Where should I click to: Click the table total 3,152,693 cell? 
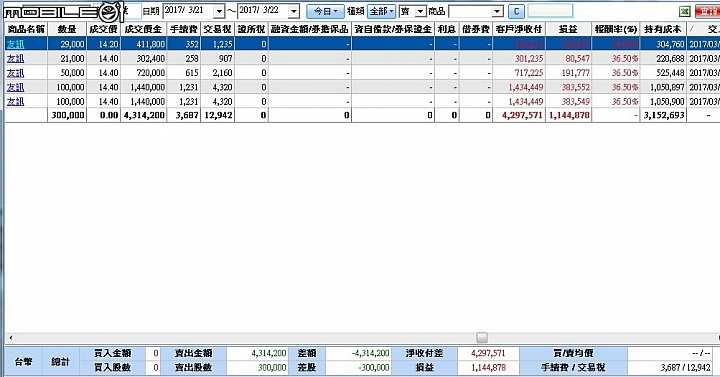pyautogui.click(x=664, y=115)
